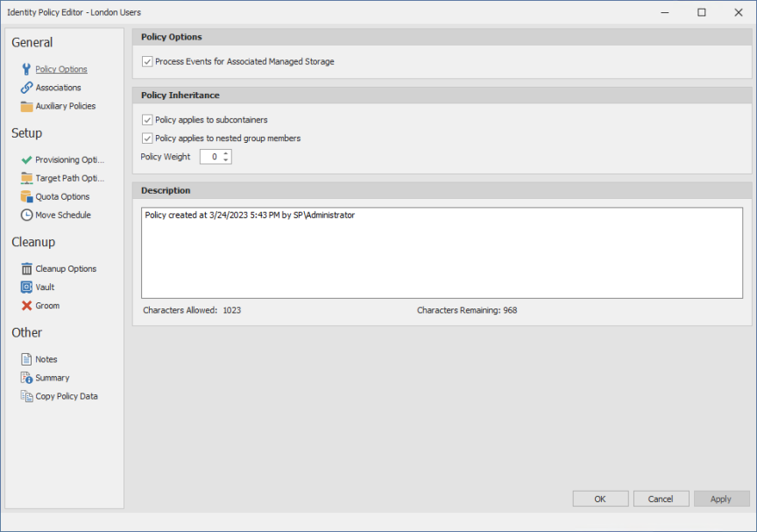Click the Apply button
The height and width of the screenshot is (532, 757).
[721, 499]
